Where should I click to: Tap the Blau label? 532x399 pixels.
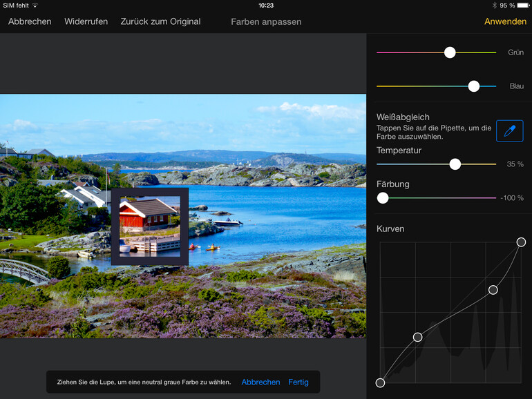coord(517,86)
